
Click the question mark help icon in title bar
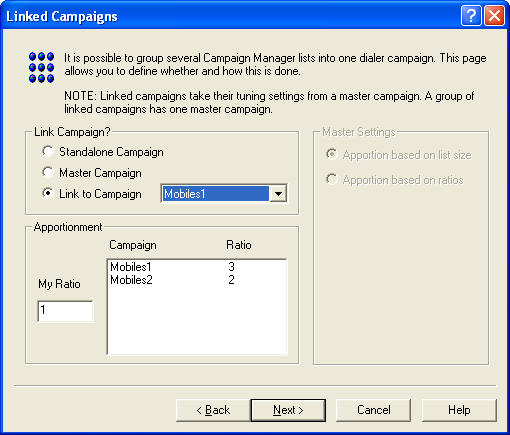coord(471,16)
